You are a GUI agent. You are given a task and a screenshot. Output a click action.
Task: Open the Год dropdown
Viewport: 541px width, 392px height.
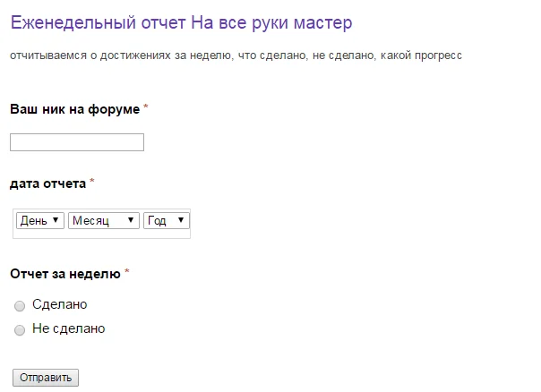pos(167,220)
